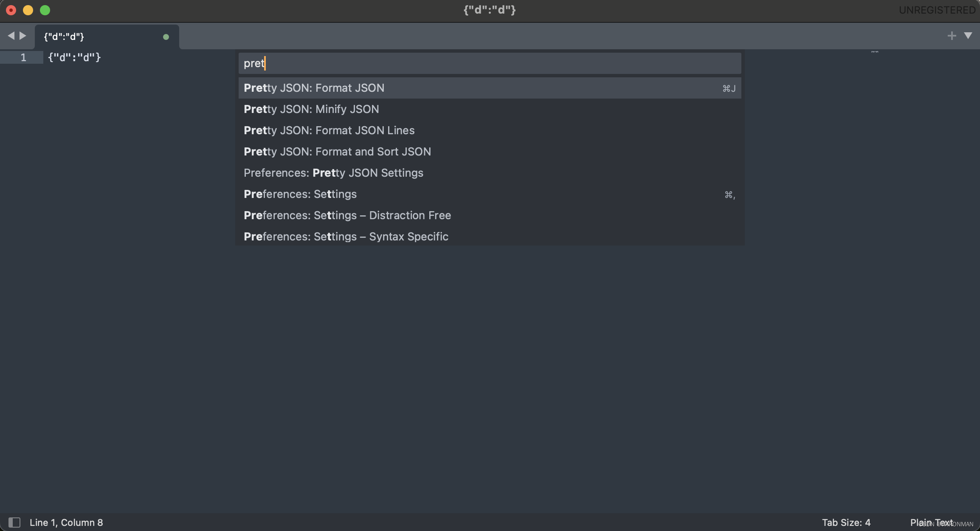The width and height of the screenshot is (980, 531).
Task: Choose Pretty JSON: Format and Sort JSON
Action: coord(490,152)
